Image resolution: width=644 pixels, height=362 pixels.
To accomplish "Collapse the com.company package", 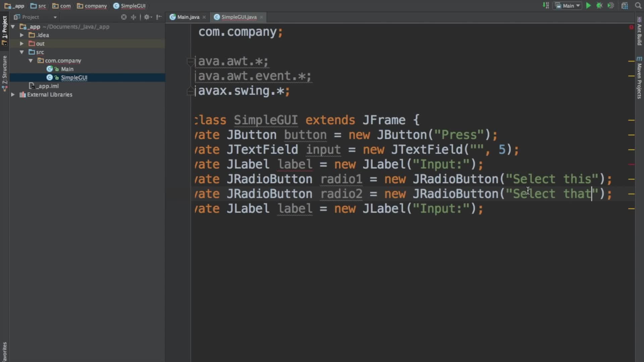I will click(31, 60).
